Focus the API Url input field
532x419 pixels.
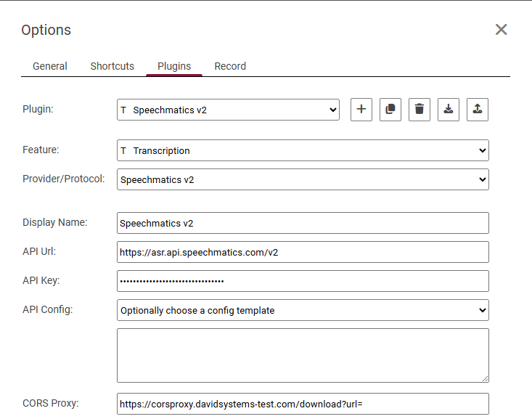pos(303,252)
